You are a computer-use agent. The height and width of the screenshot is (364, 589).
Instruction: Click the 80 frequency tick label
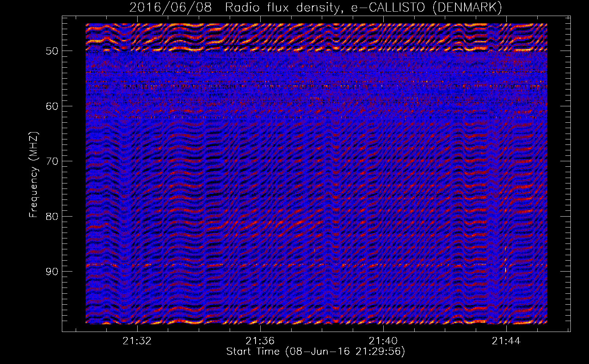coord(52,216)
